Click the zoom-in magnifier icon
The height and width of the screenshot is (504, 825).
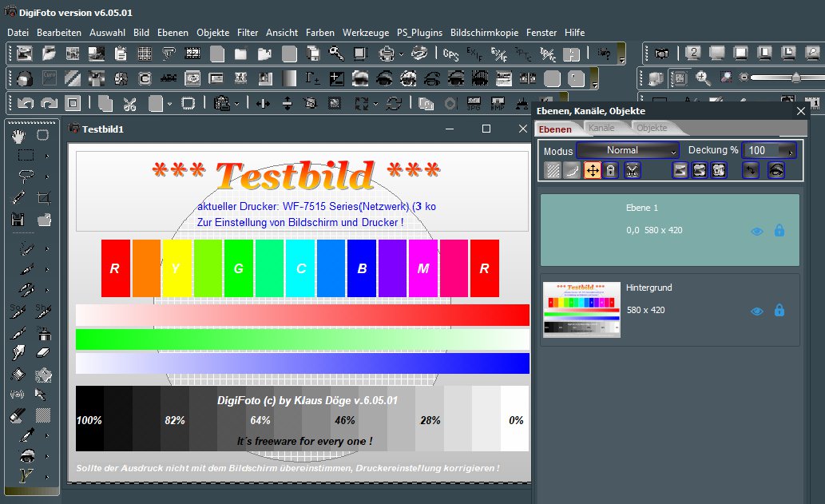pos(703,78)
